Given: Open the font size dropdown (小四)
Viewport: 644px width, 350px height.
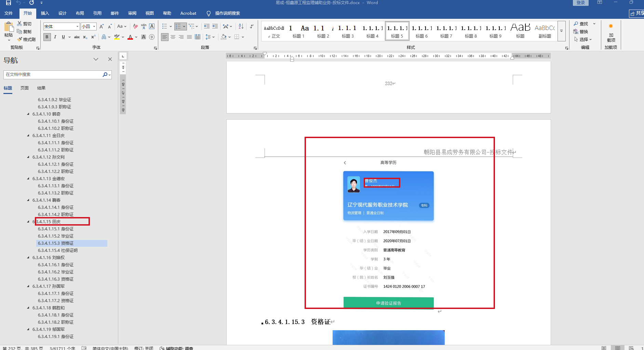Looking at the screenshot, I should [94, 26].
